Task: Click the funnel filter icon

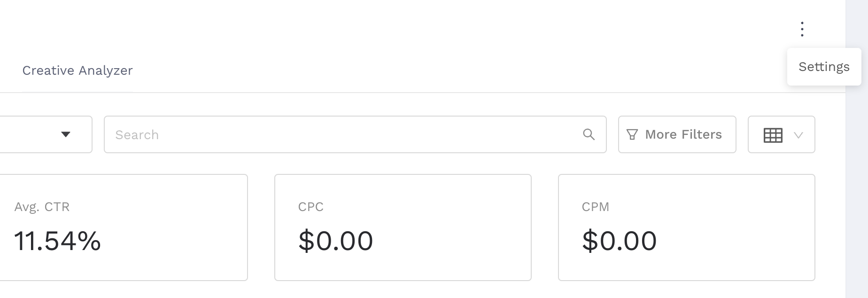Action: [632, 135]
